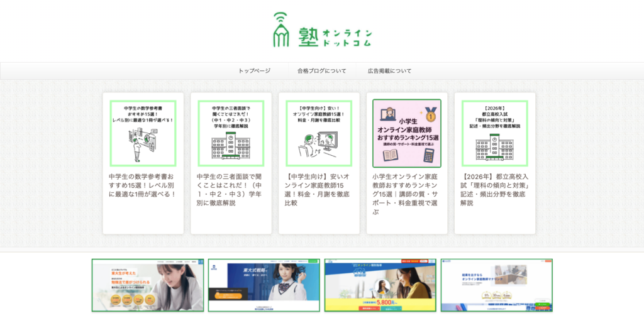
Task: Click the 塾オンラインドットコム site logo
Action: pyautogui.click(x=323, y=30)
